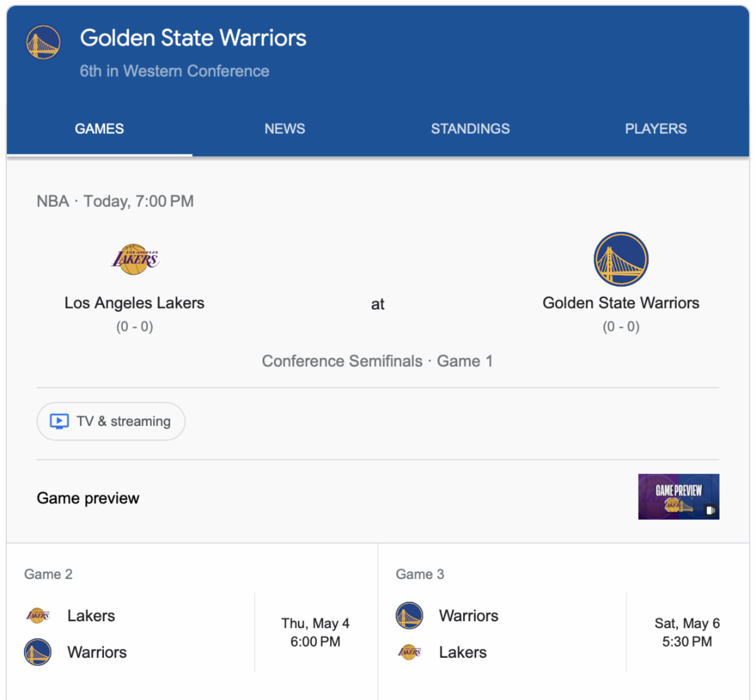Open Game 3 scheduled Sat, May 6
756x700 pixels.
(x=687, y=633)
